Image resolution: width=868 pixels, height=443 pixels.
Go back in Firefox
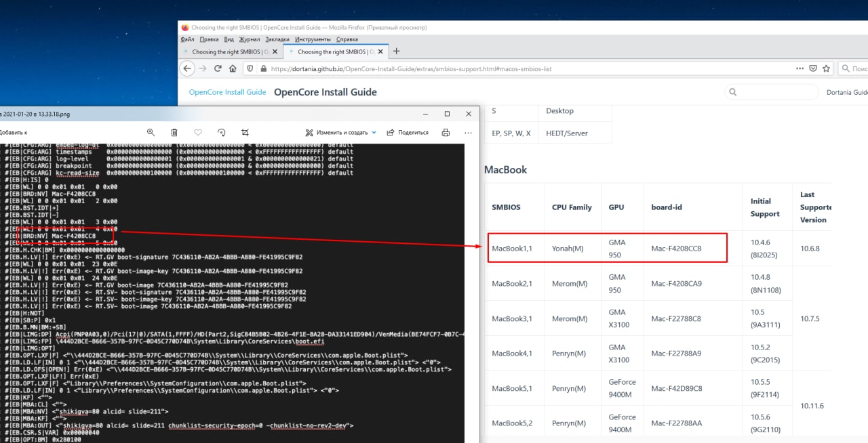pyautogui.click(x=188, y=68)
